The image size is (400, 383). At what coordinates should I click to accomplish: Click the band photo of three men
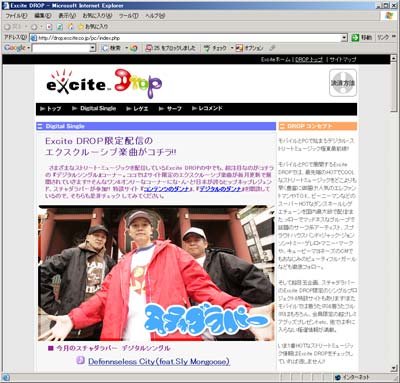point(156,273)
